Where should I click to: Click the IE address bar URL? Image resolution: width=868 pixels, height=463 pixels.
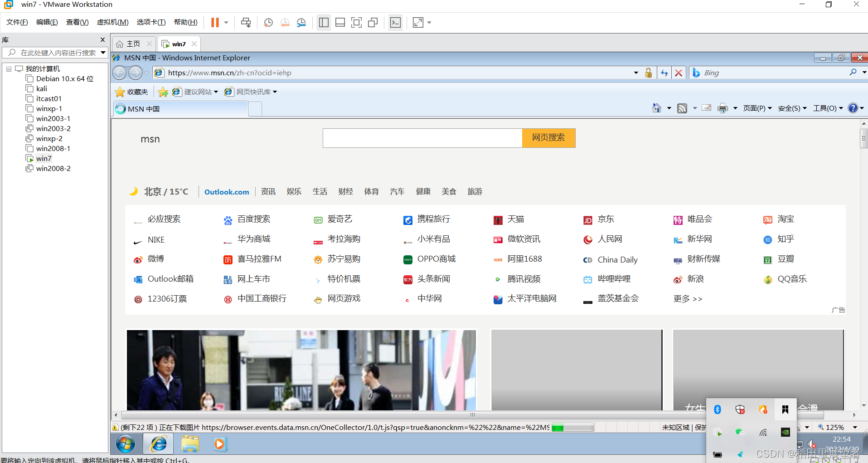point(229,73)
